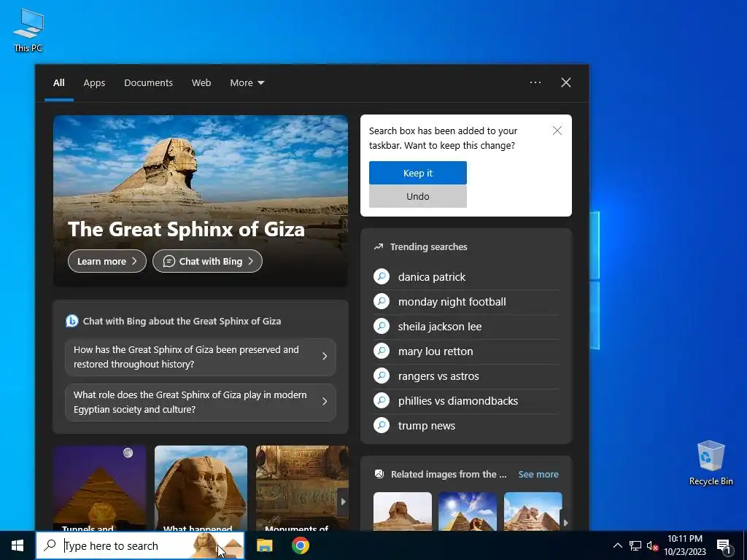Switch to the Apps tab

[x=94, y=83]
